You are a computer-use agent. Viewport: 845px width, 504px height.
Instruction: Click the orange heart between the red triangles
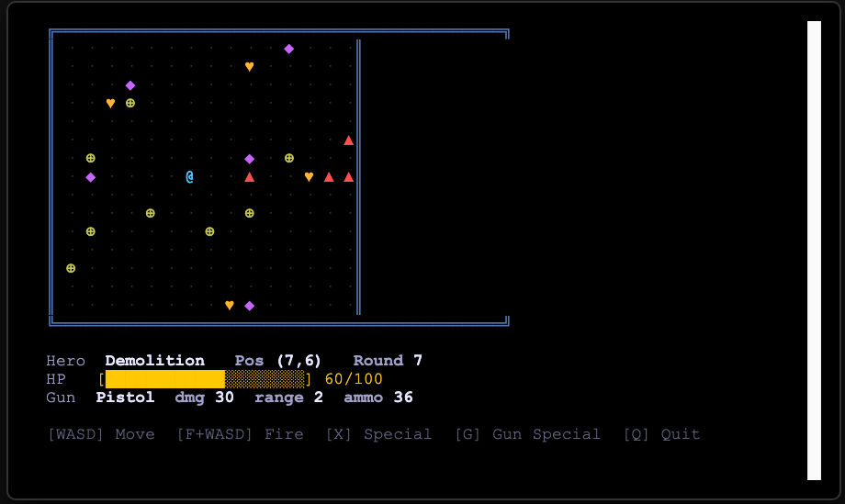(x=309, y=176)
